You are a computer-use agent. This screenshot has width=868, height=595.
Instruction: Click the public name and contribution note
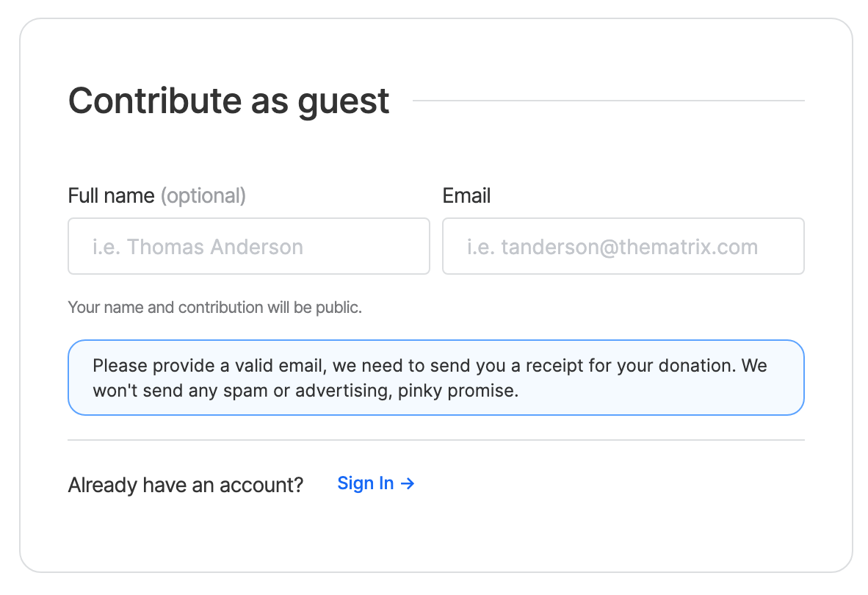pyautogui.click(x=214, y=307)
